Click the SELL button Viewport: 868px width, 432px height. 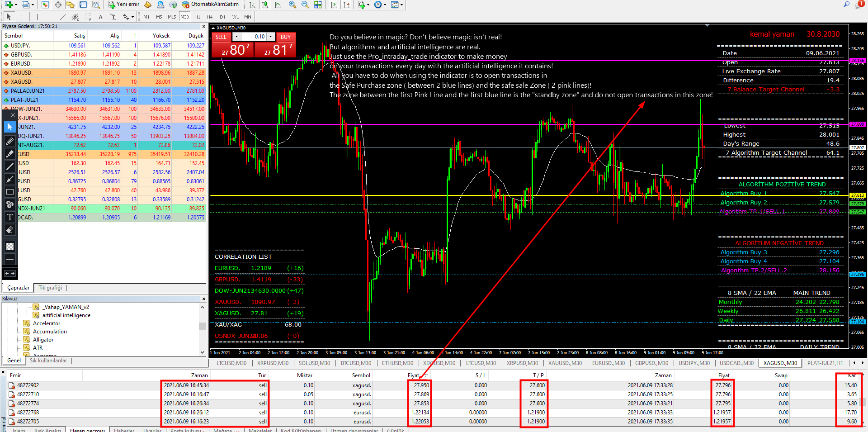pyautogui.click(x=221, y=37)
